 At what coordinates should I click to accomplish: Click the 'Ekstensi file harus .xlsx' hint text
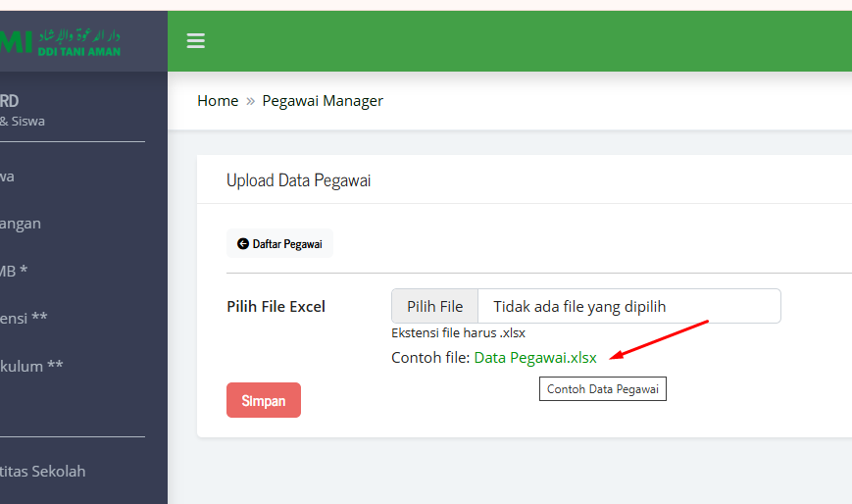(458, 333)
